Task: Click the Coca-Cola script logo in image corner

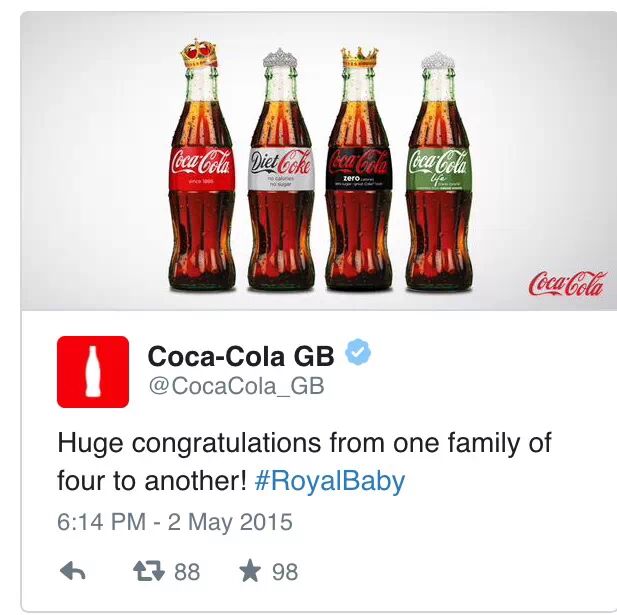Action: click(565, 285)
